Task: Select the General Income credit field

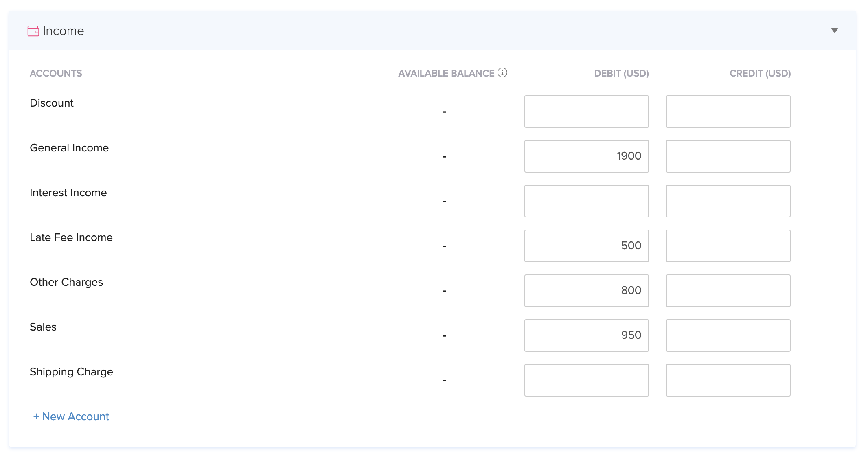Action: [x=728, y=156]
